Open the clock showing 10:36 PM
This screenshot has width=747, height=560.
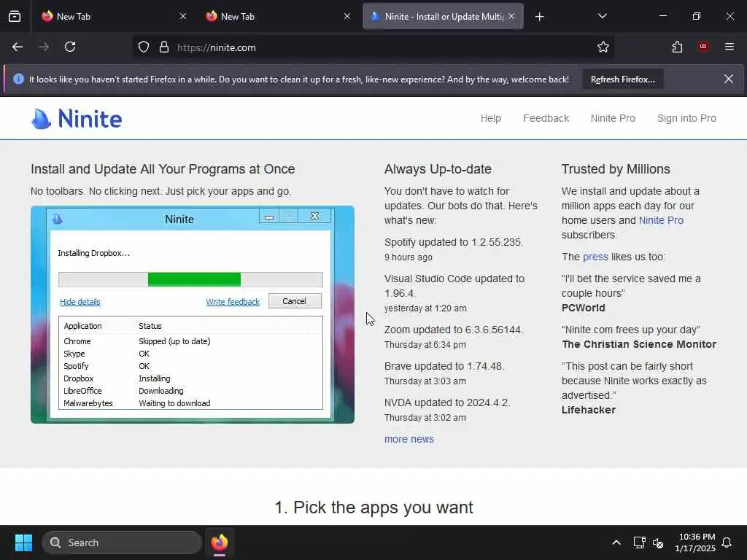click(694, 542)
